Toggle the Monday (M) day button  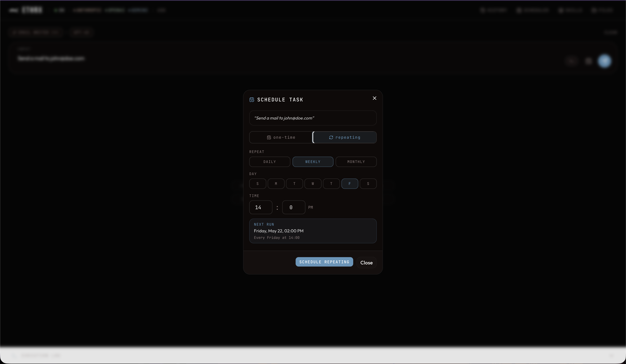pyautogui.click(x=276, y=184)
